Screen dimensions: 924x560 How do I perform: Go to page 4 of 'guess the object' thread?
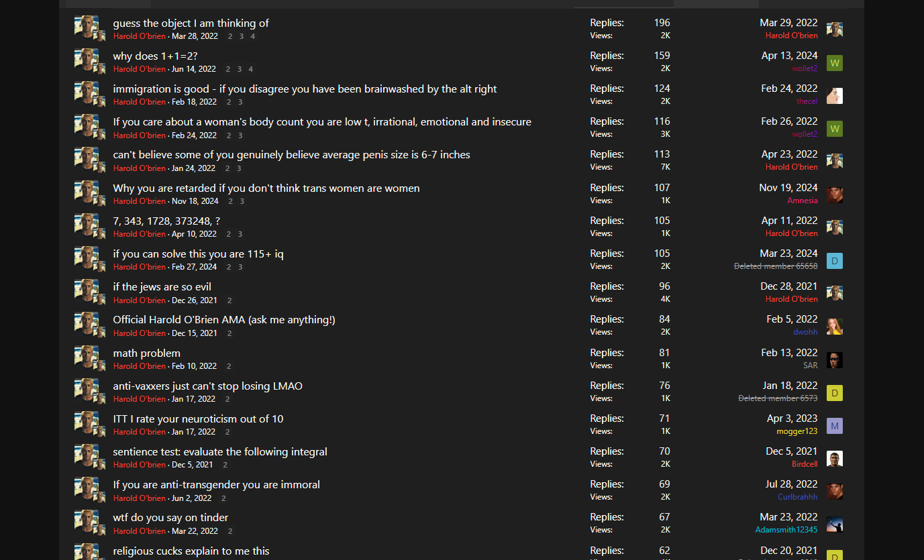pos(252,36)
